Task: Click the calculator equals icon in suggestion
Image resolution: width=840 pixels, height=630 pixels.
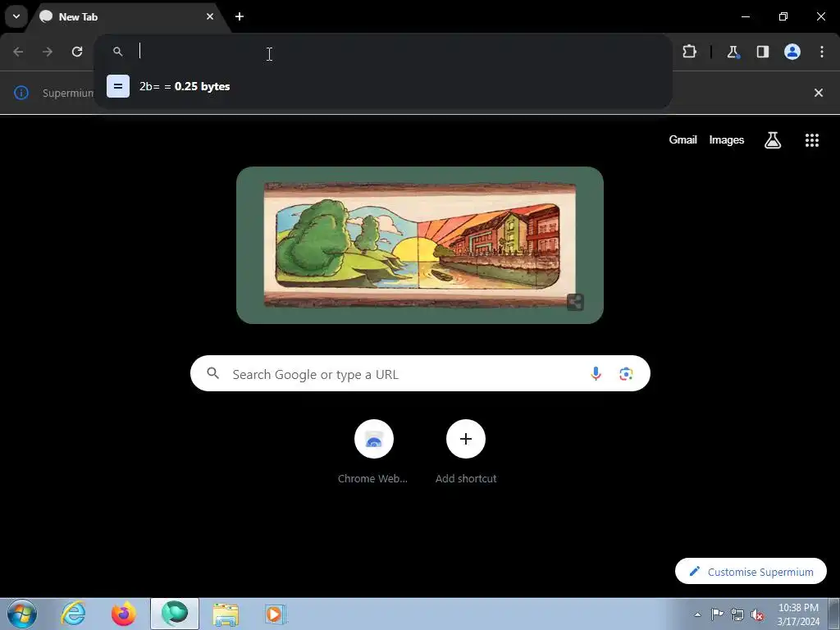Action: 118,86
